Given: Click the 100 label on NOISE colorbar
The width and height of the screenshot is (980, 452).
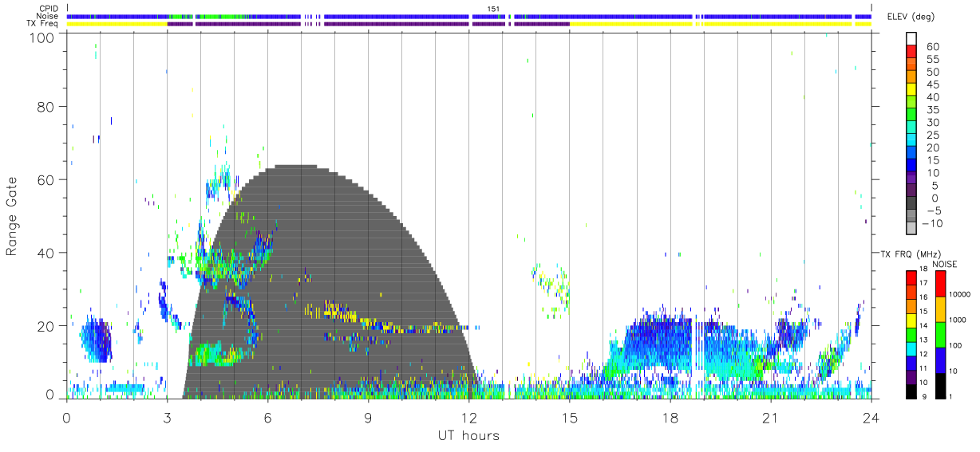Looking at the screenshot, I should tap(954, 345).
